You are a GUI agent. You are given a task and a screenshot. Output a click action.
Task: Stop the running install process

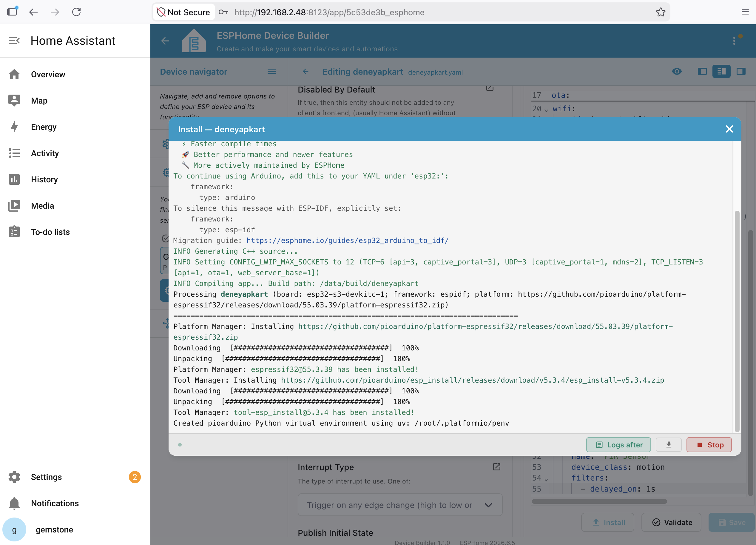click(x=709, y=445)
